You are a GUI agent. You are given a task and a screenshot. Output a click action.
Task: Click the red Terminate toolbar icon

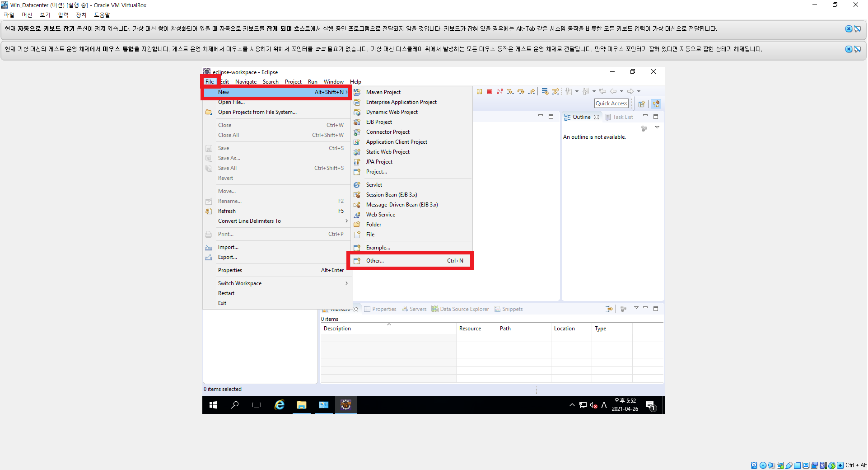tap(490, 92)
